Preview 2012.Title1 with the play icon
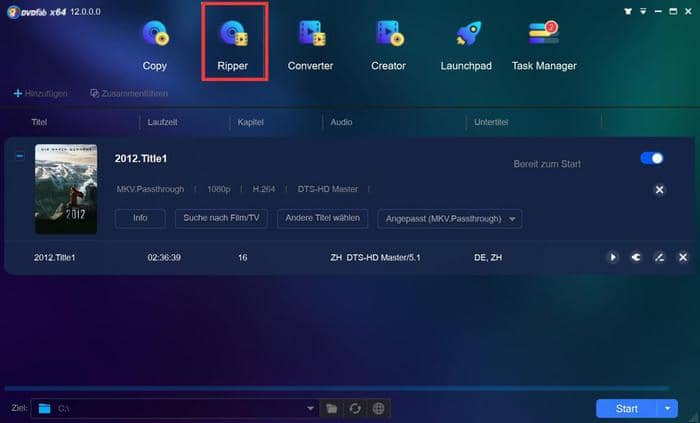Viewport: 700px width, 423px height. pos(612,257)
